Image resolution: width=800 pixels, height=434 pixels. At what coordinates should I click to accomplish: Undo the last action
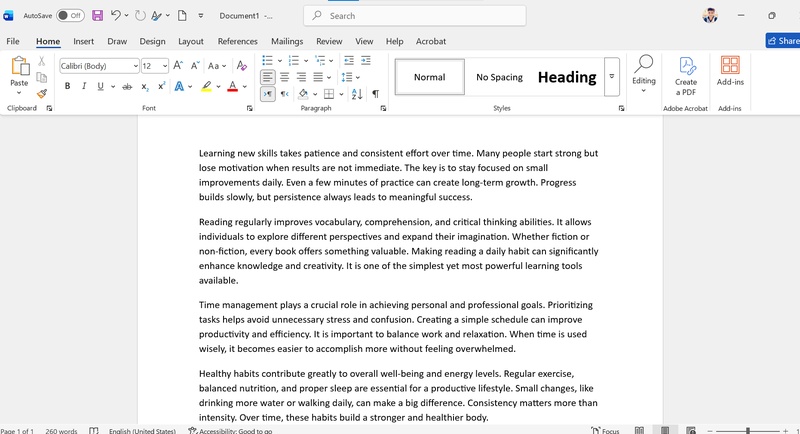(x=116, y=16)
